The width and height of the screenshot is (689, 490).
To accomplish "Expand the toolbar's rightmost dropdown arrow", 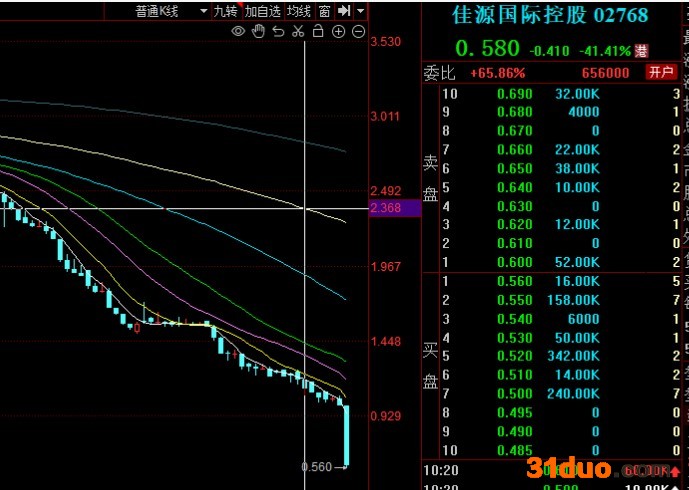I will coord(361,11).
